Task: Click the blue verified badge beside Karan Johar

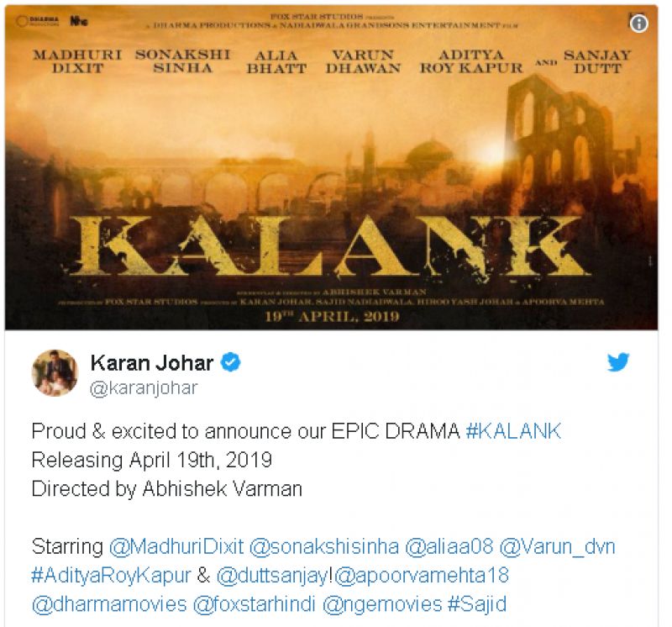Action: pos(230,362)
